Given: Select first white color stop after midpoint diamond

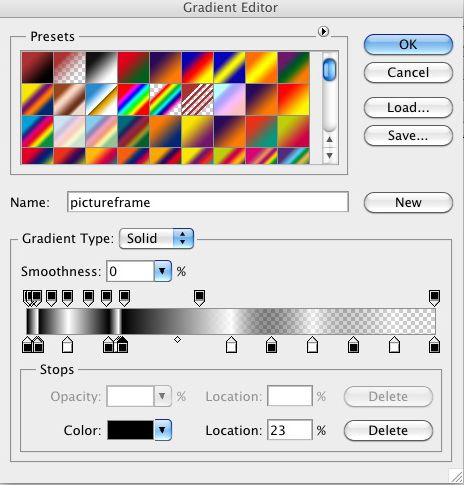Looking at the screenshot, I should tap(231, 345).
